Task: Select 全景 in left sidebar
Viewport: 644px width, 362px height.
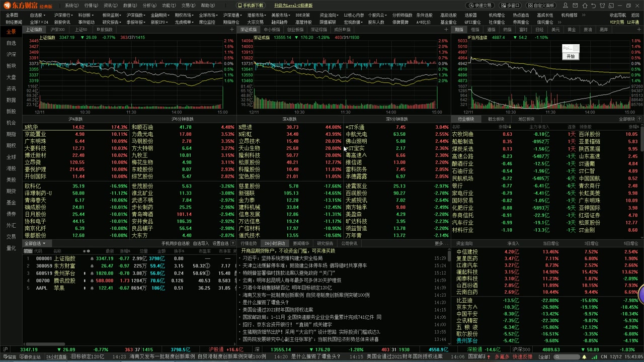Action: pyautogui.click(x=11, y=32)
